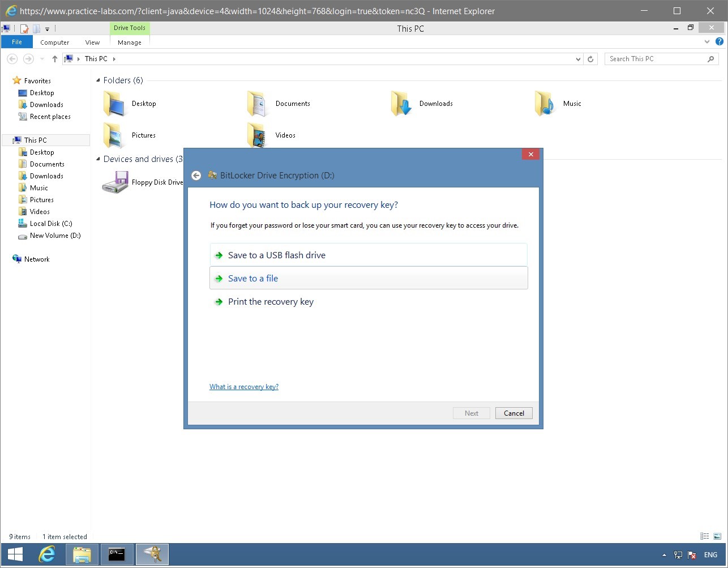Open 'What is a recovery key?' link
The height and width of the screenshot is (568, 728).
click(x=244, y=386)
